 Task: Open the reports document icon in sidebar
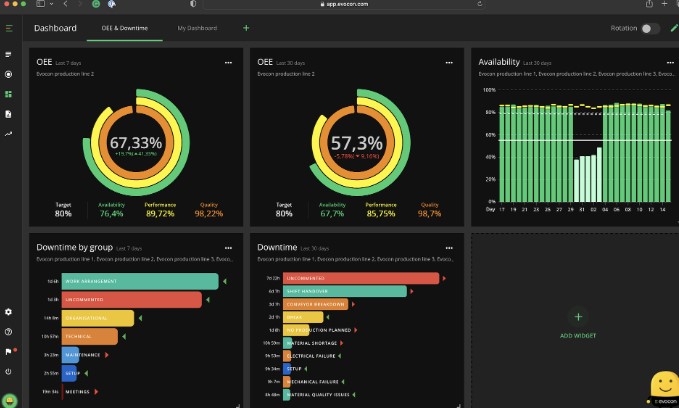(x=9, y=114)
